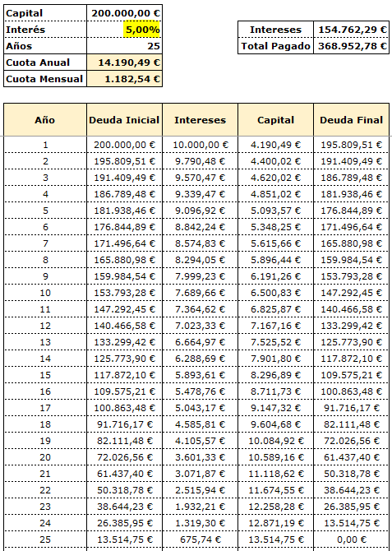Click year 10 Deuda Final 147.292,45 €
392x551 pixels.
[x=351, y=293]
